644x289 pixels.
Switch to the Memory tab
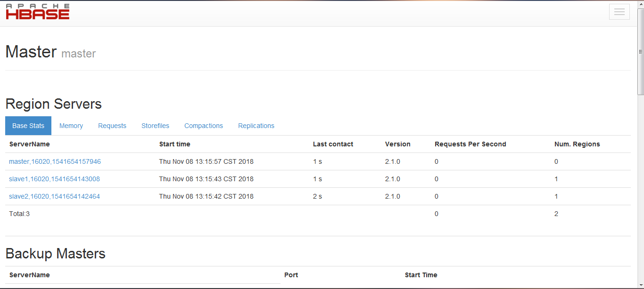click(x=71, y=126)
